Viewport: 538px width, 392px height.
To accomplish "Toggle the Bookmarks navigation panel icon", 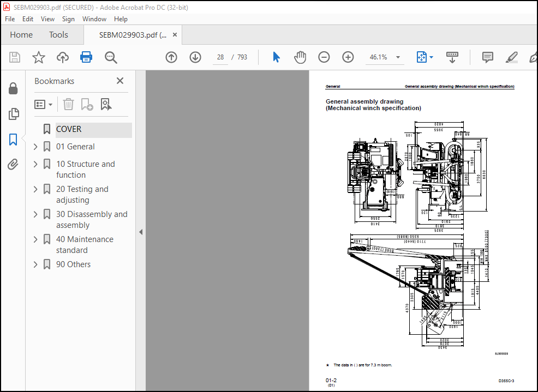I will pyautogui.click(x=13, y=140).
